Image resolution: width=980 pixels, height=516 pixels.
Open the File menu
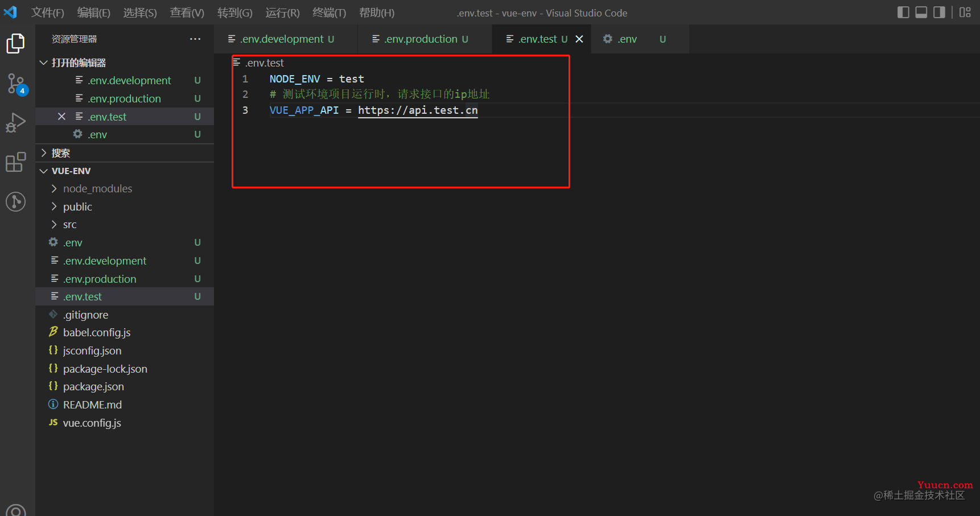click(x=48, y=13)
